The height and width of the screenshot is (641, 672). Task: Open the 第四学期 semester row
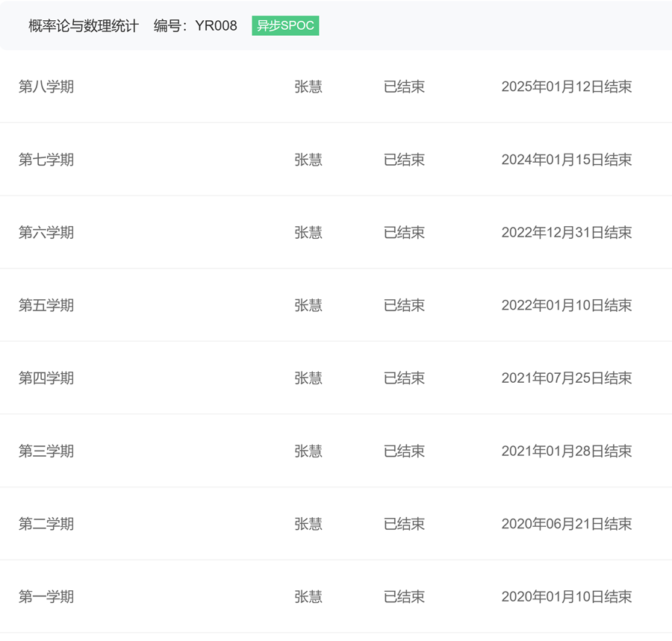coord(336,378)
